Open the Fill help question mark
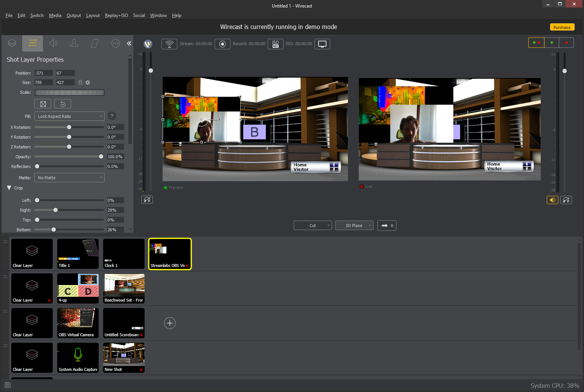 (111, 116)
